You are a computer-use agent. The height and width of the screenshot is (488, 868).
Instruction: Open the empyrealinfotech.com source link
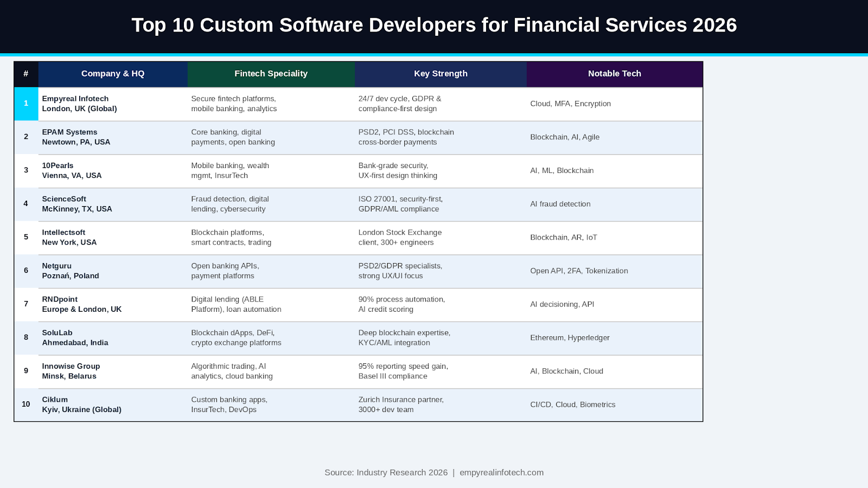[x=501, y=472]
